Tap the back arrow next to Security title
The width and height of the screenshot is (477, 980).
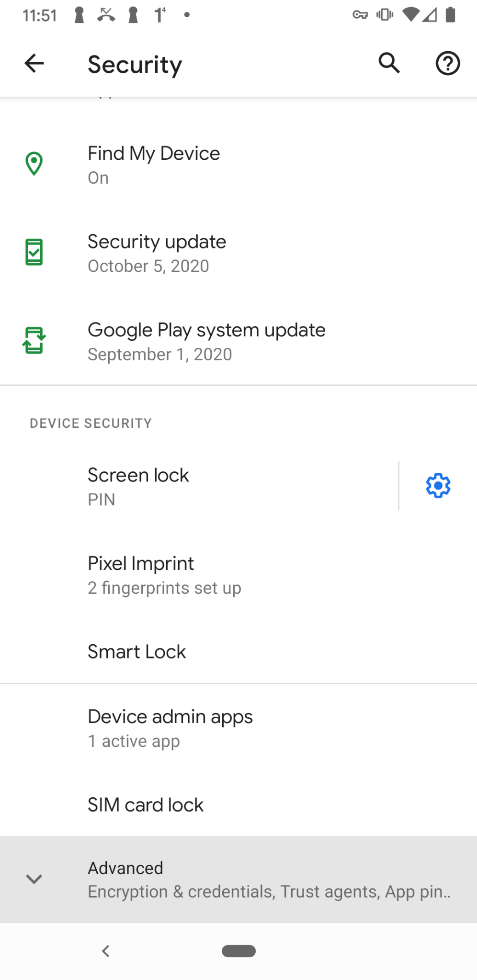coord(34,63)
